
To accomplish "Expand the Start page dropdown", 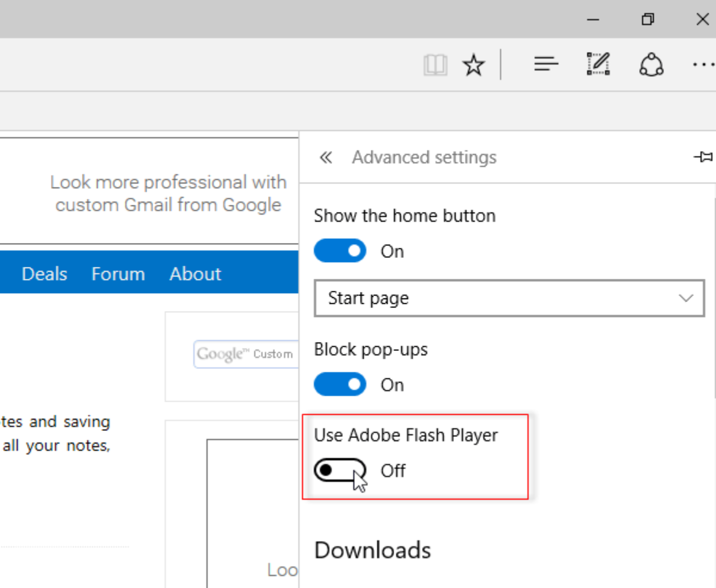I will pyautogui.click(x=509, y=298).
